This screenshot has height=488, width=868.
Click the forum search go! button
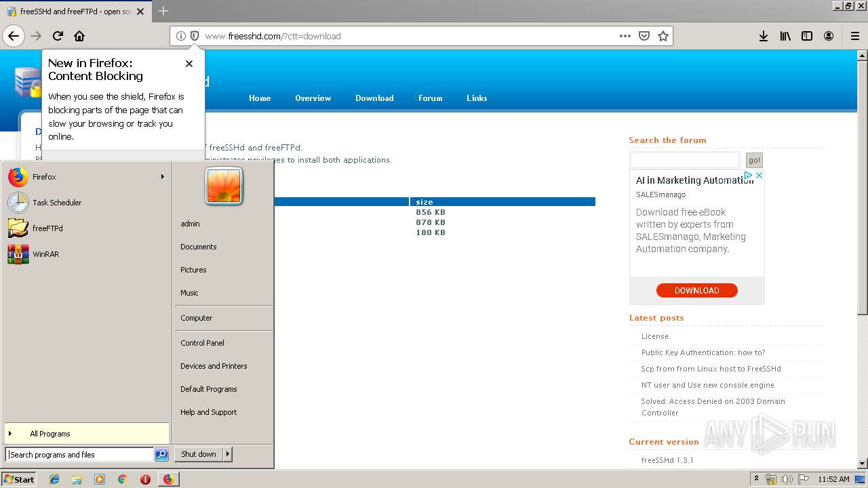(x=754, y=160)
